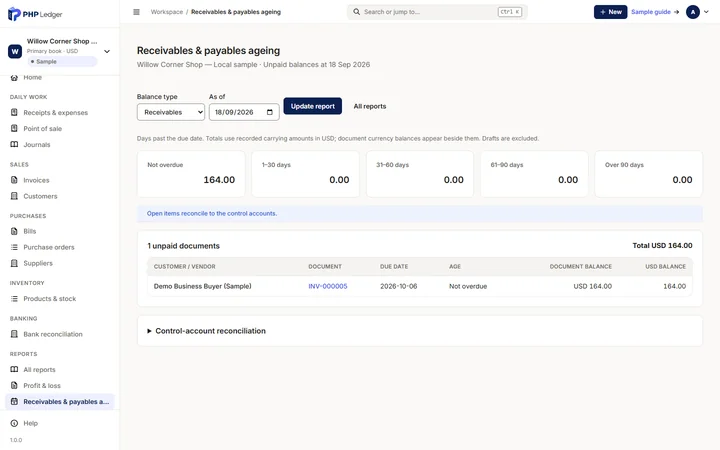Navigate to Bank reconciliation
720x450 pixels.
(x=53, y=334)
